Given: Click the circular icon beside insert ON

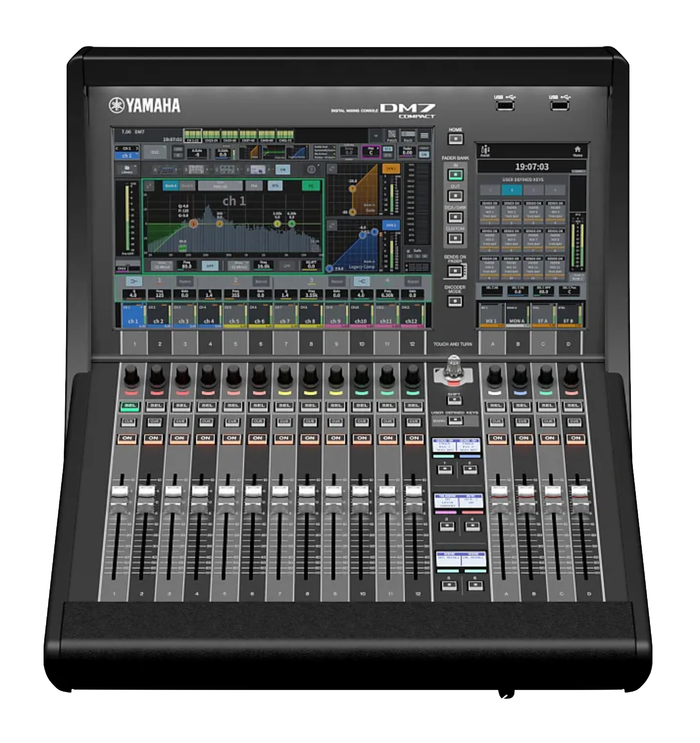Looking at the screenshot, I should (x=311, y=170).
